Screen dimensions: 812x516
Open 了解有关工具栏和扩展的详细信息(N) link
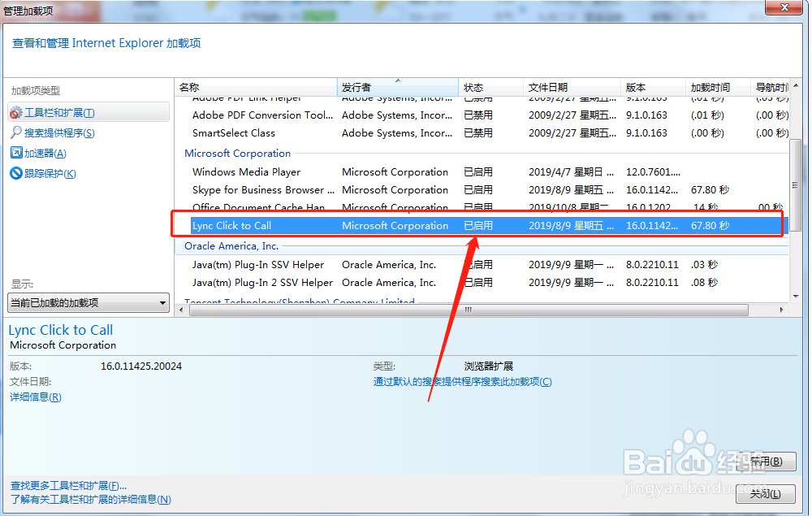click(x=91, y=500)
